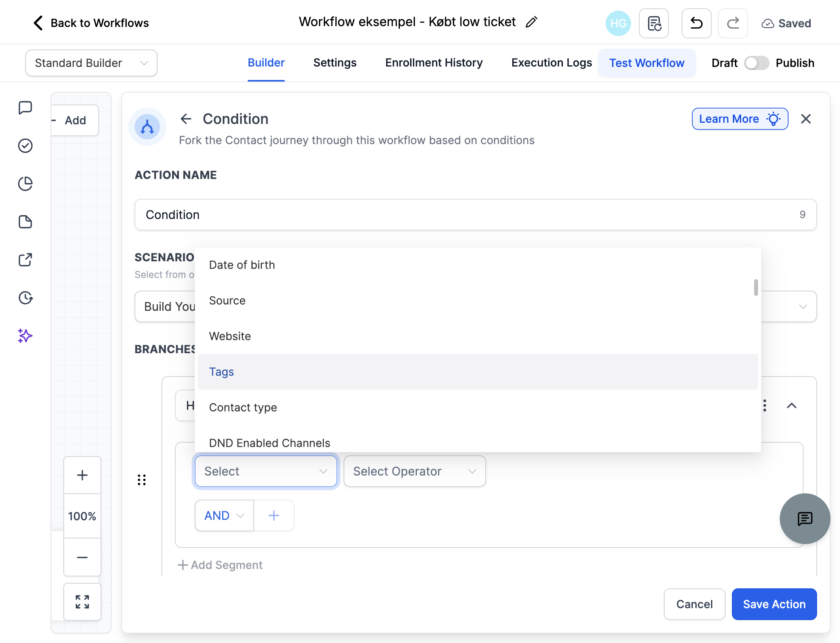Click Test Workflow button
This screenshot has height=643, width=840.
click(647, 63)
